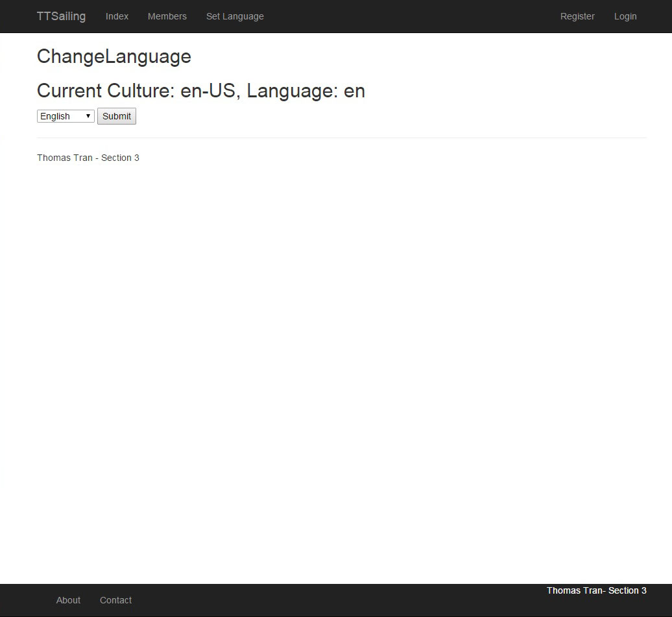
Task: Click the ChangeLanguage page heading
Action: pos(114,56)
